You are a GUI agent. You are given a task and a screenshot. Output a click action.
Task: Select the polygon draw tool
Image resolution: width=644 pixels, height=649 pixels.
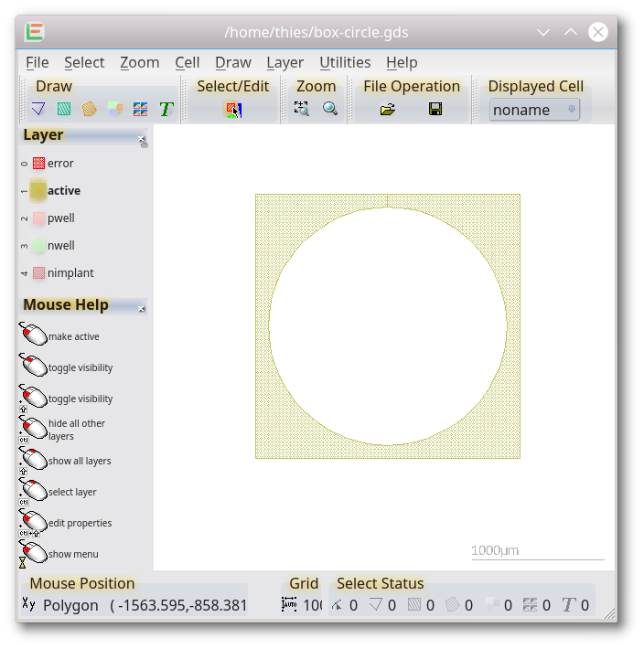tap(38, 110)
